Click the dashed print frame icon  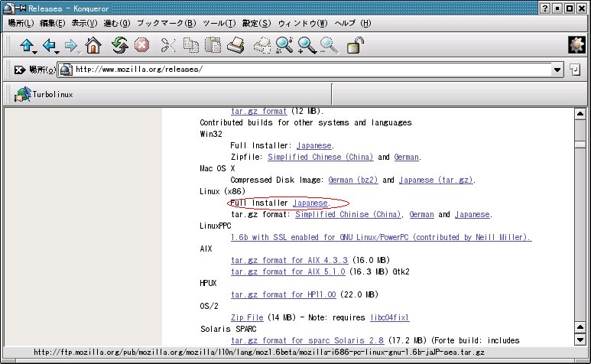tap(262, 45)
